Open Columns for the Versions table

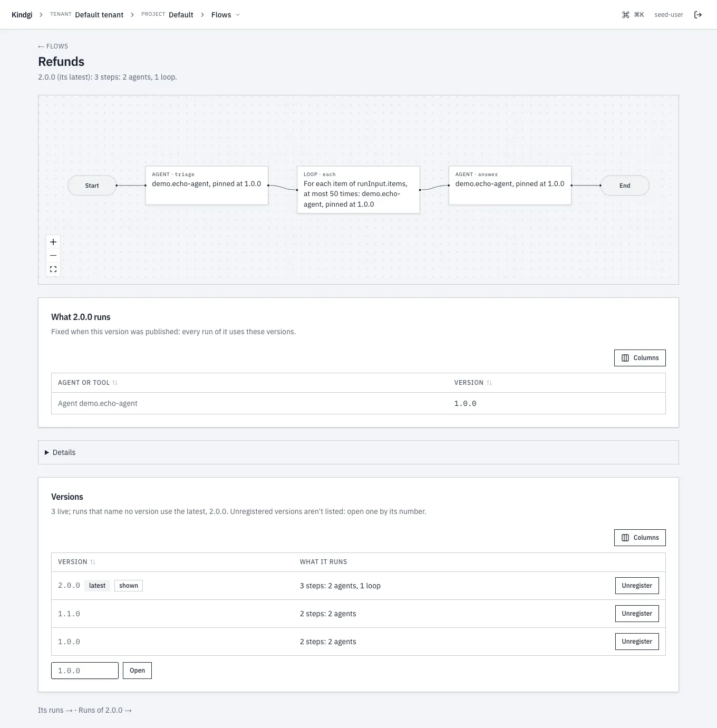[640, 538]
